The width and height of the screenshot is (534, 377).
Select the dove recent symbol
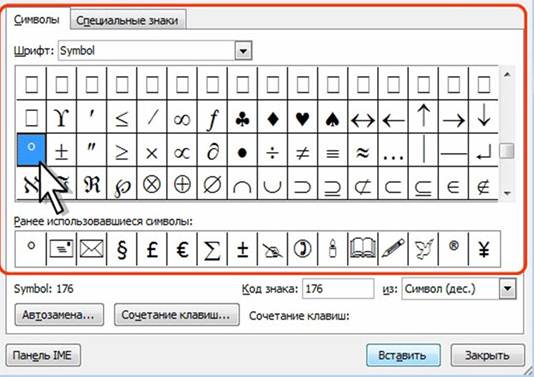[423, 249]
